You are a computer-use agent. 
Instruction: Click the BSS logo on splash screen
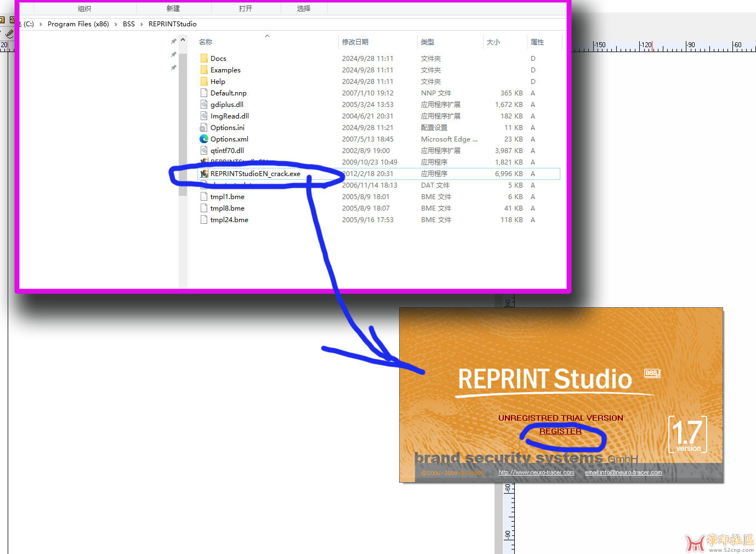point(652,373)
